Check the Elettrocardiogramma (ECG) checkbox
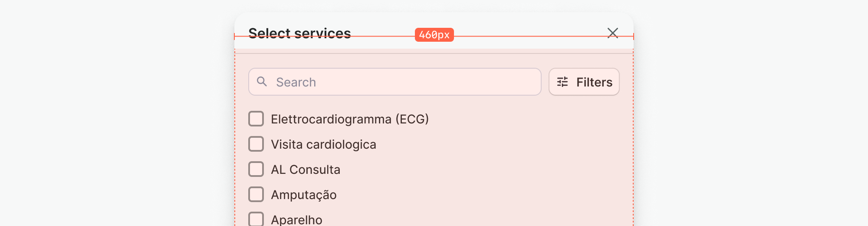This screenshot has height=226, width=868. (x=256, y=119)
